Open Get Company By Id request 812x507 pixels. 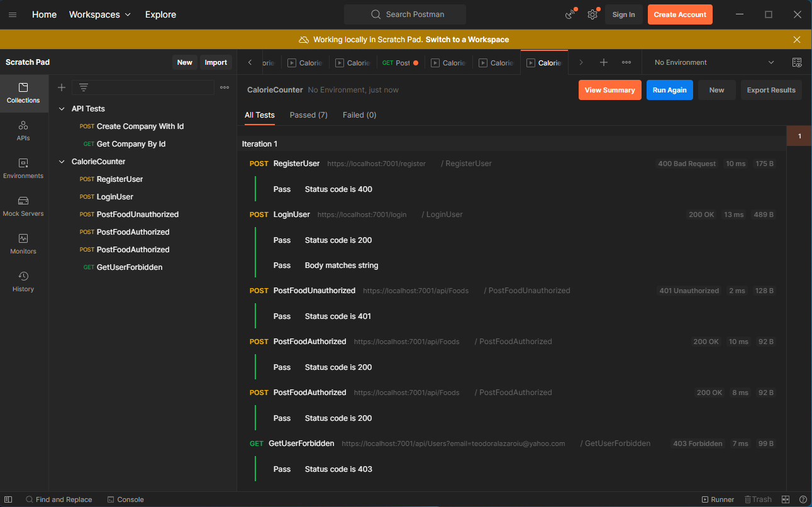pos(125,144)
